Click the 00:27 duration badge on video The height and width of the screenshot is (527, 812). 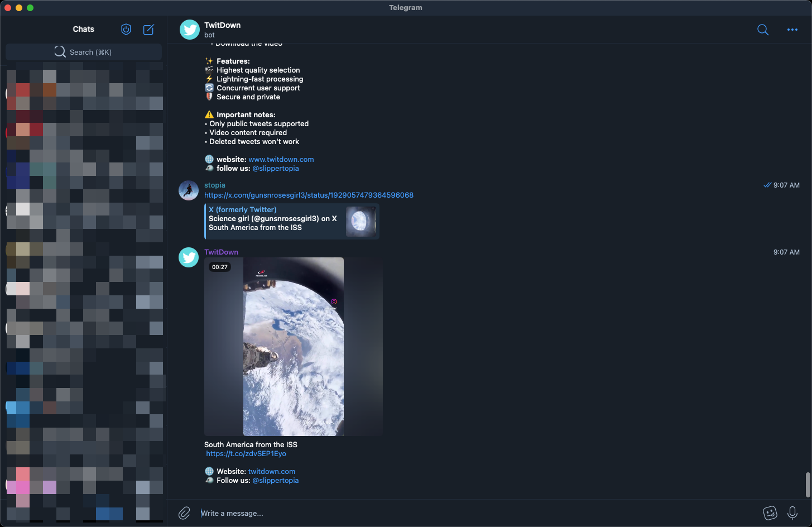point(220,267)
